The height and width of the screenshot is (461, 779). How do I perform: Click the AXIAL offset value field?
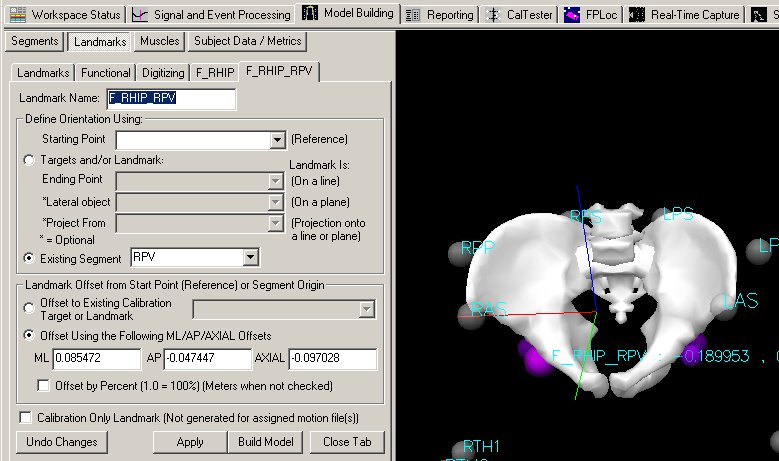332,359
